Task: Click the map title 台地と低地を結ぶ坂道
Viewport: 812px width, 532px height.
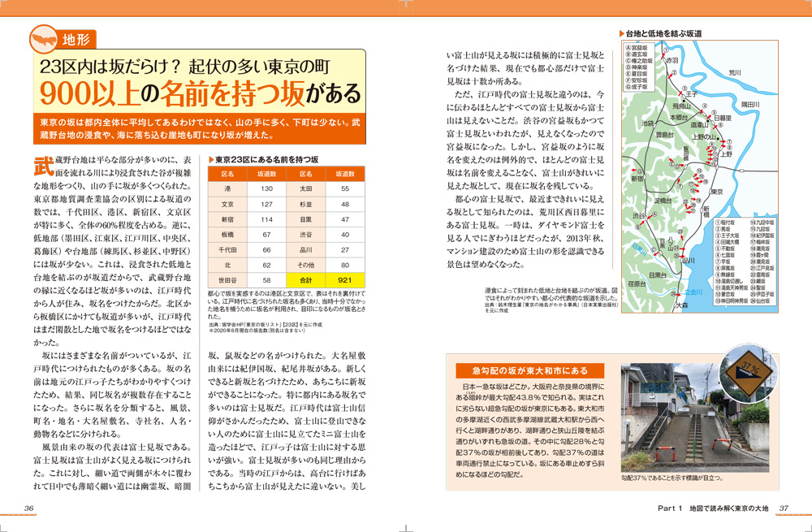Action: click(660, 33)
